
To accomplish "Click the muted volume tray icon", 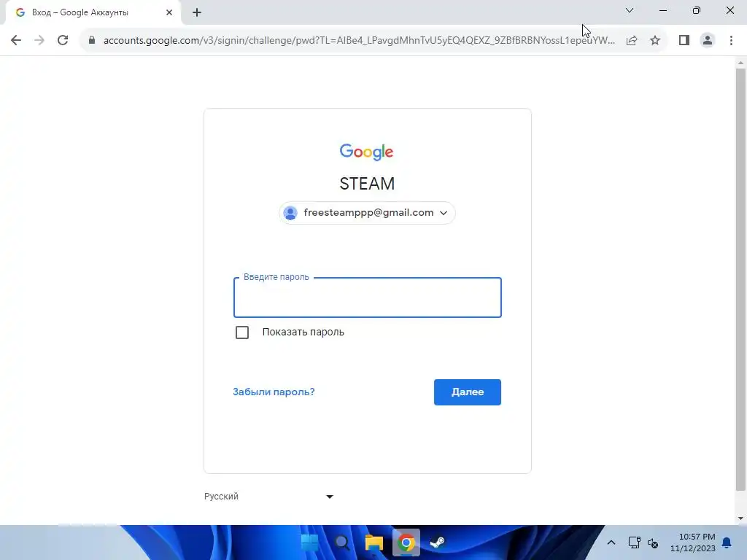I will (653, 542).
